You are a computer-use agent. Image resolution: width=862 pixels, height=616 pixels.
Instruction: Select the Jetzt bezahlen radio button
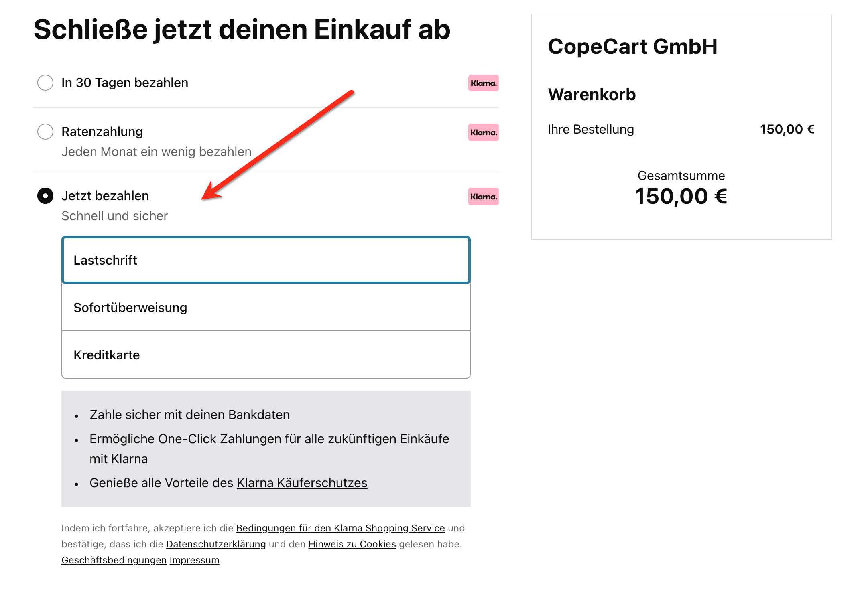pos(45,196)
